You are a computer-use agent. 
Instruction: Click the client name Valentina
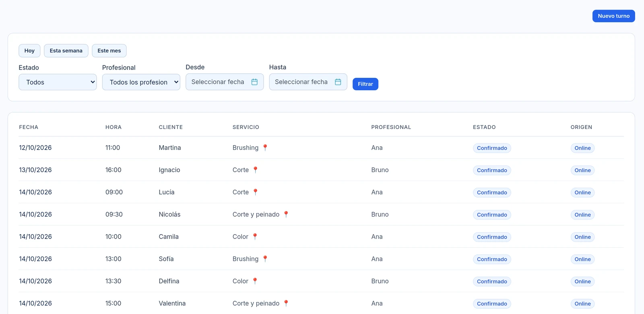coord(172,303)
